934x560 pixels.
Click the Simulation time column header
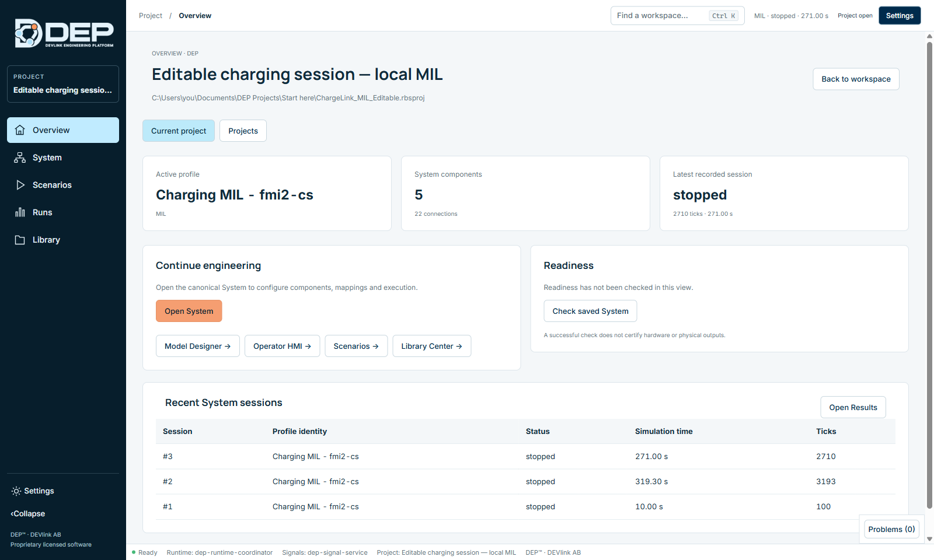tap(664, 431)
